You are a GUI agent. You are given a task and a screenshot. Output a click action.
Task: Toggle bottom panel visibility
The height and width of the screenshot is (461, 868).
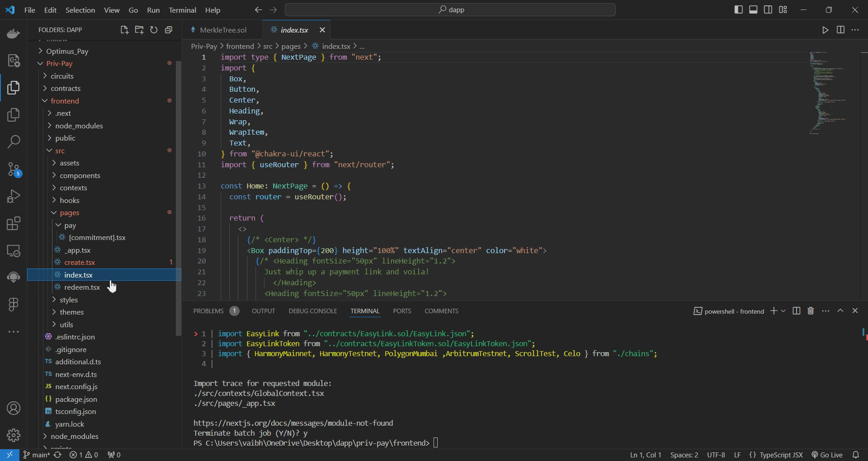(x=753, y=9)
